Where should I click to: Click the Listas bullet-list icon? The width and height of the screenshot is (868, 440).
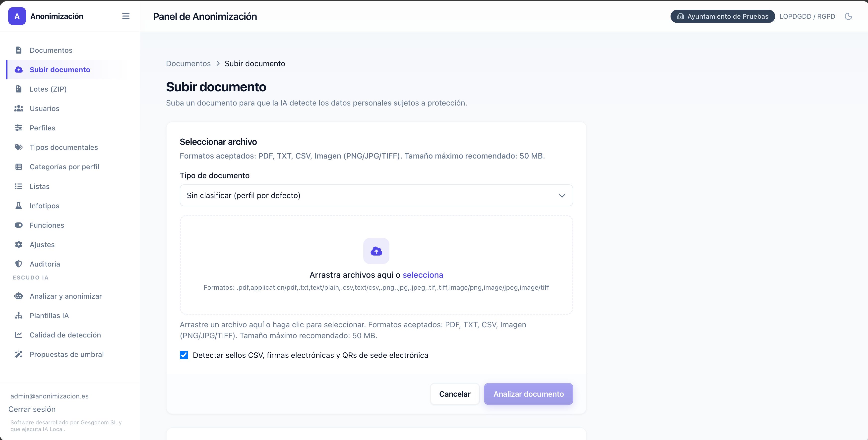(18, 186)
